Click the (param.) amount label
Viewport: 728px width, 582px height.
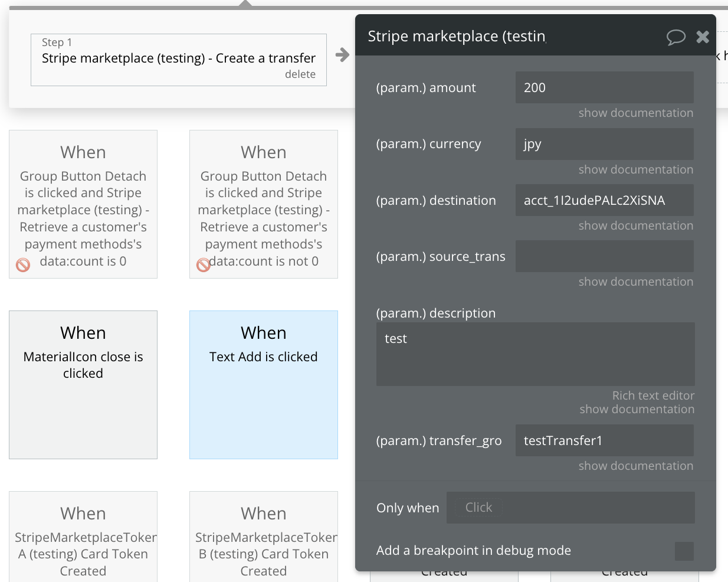426,88
